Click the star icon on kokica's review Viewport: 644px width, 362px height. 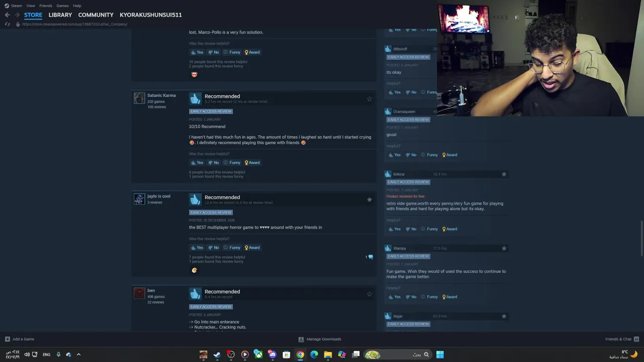coord(504,174)
